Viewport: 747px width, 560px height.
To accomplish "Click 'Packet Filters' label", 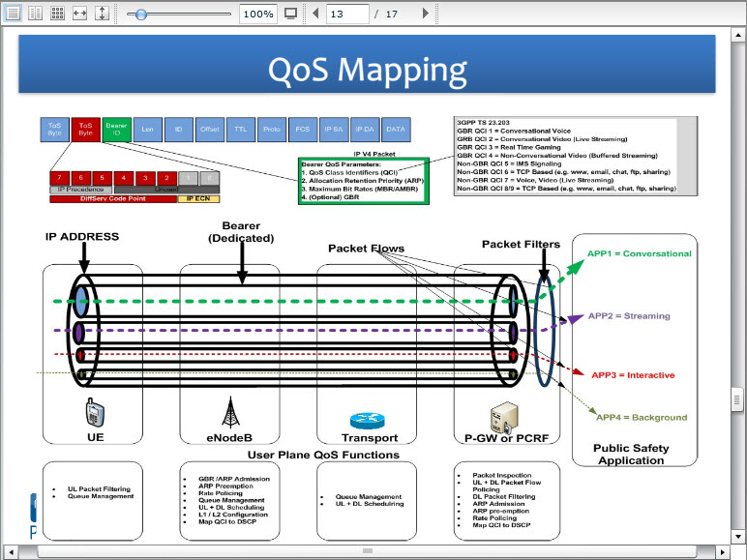I will [521, 245].
